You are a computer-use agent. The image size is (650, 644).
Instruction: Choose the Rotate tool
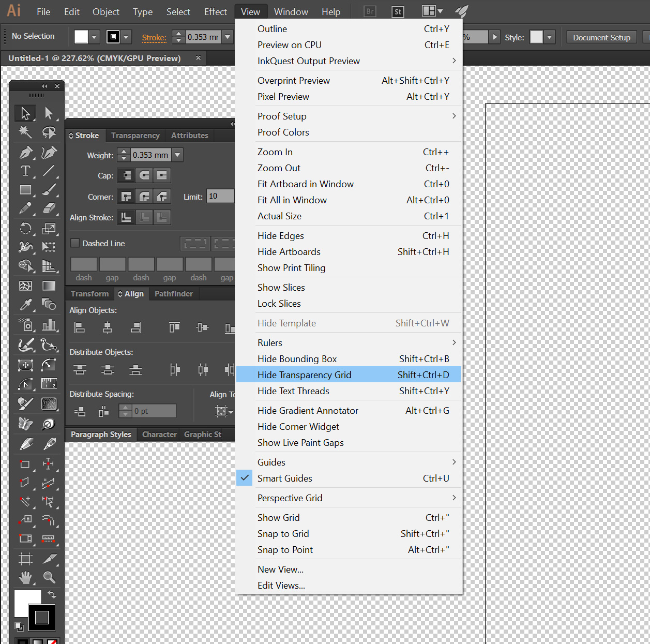click(x=25, y=228)
